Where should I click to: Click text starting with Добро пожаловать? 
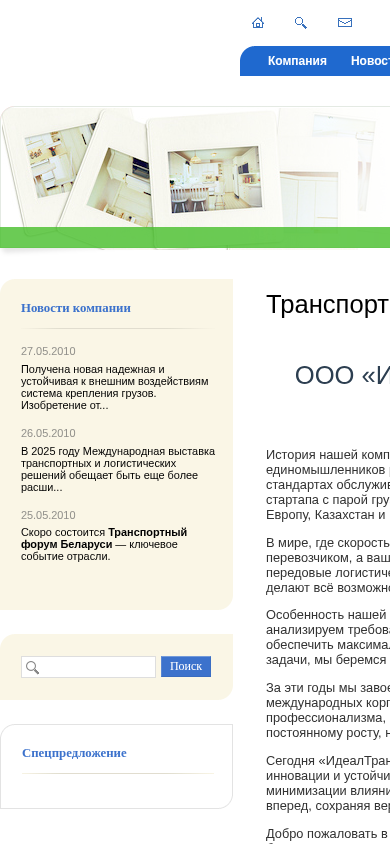(x=328, y=835)
